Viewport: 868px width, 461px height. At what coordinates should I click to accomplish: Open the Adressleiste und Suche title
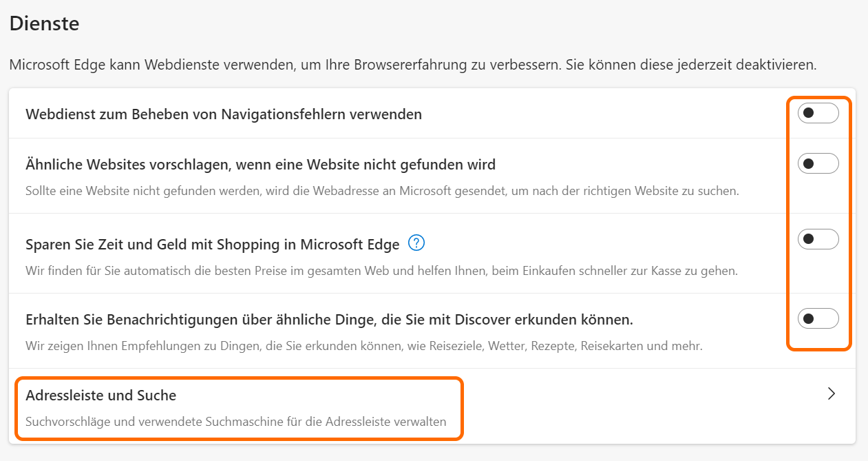click(100, 396)
